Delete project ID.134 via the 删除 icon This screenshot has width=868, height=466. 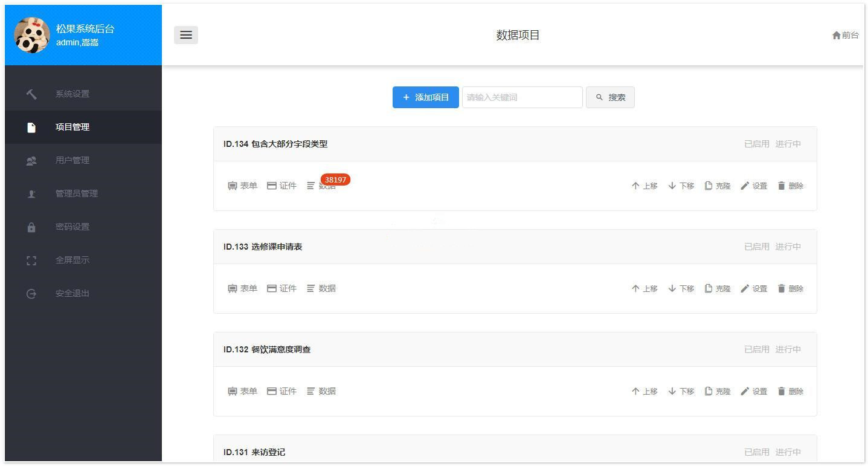[789, 186]
